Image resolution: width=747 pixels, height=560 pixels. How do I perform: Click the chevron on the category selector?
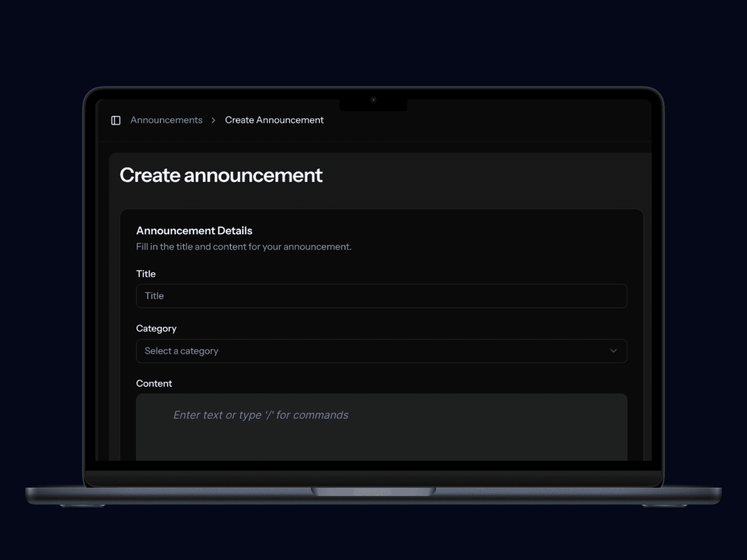click(613, 351)
